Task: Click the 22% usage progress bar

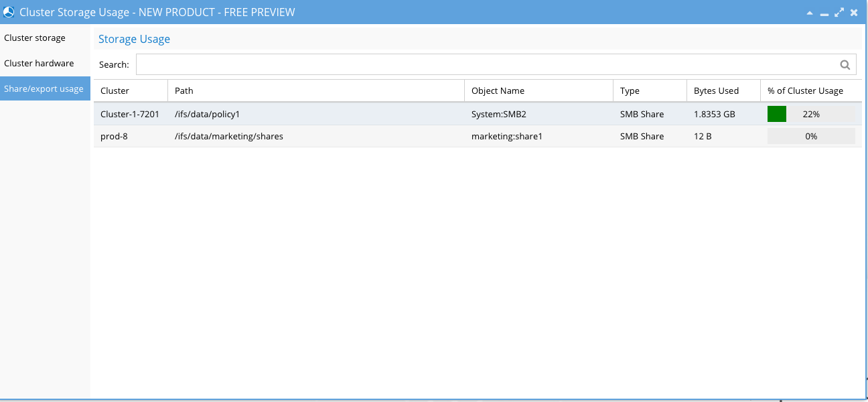Action: (811, 114)
